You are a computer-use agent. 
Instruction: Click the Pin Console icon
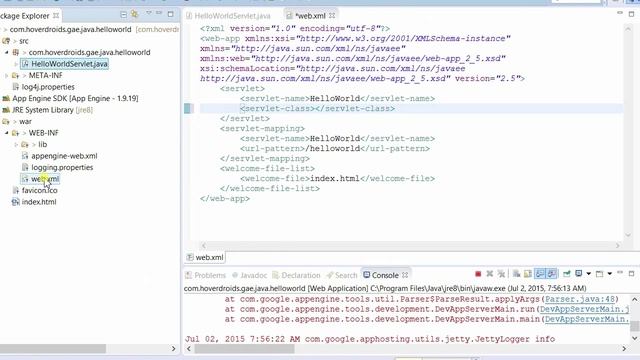(x=567, y=274)
